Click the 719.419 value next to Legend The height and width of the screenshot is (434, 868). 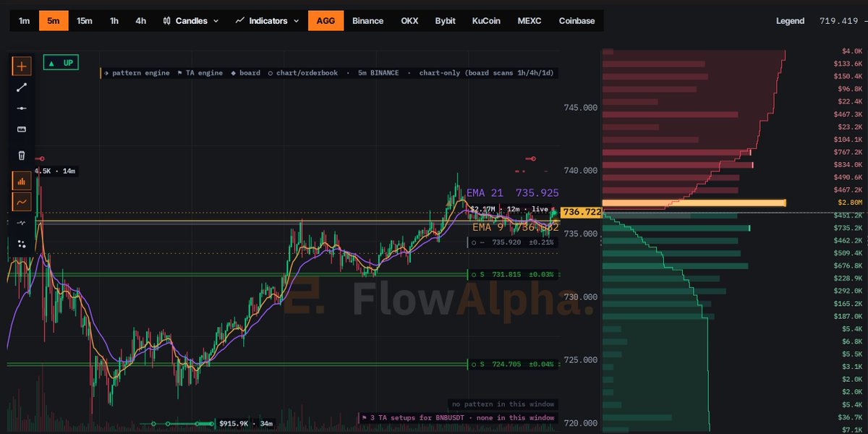click(x=838, y=21)
